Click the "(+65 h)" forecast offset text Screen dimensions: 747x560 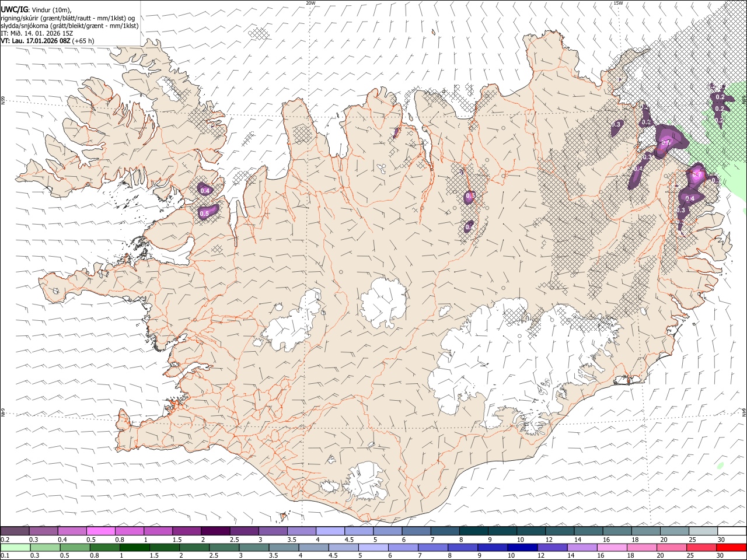(83, 41)
